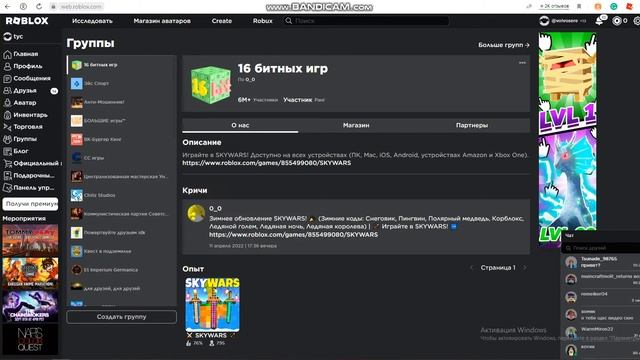Click the group owner o_o link under the title
Screen dimensions: 640x360
pos(250,80)
